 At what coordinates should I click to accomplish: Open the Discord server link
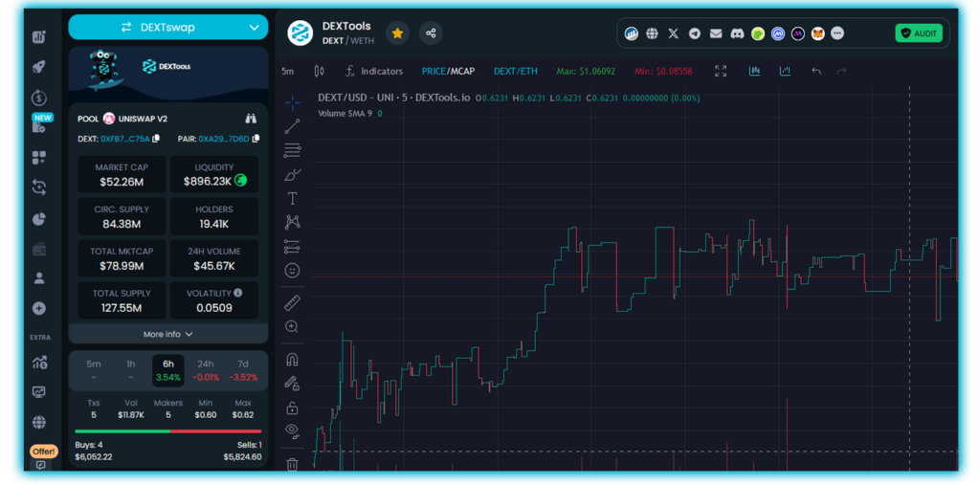tap(738, 33)
